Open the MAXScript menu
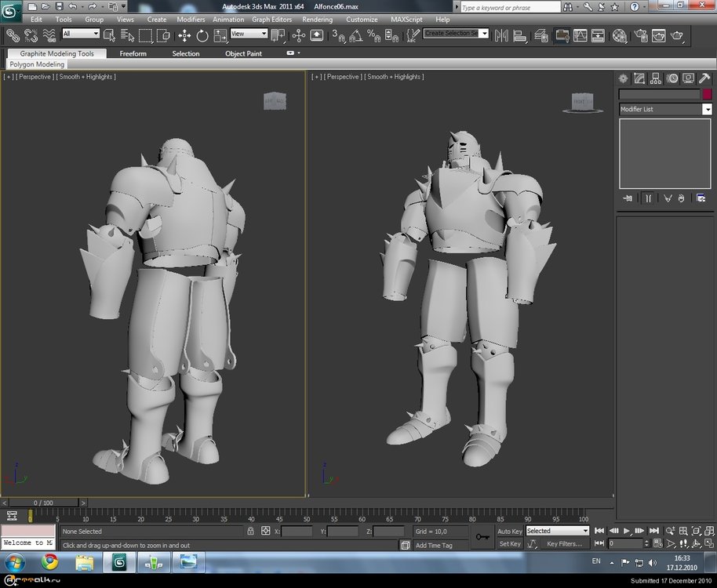The height and width of the screenshot is (588, 717). point(406,20)
